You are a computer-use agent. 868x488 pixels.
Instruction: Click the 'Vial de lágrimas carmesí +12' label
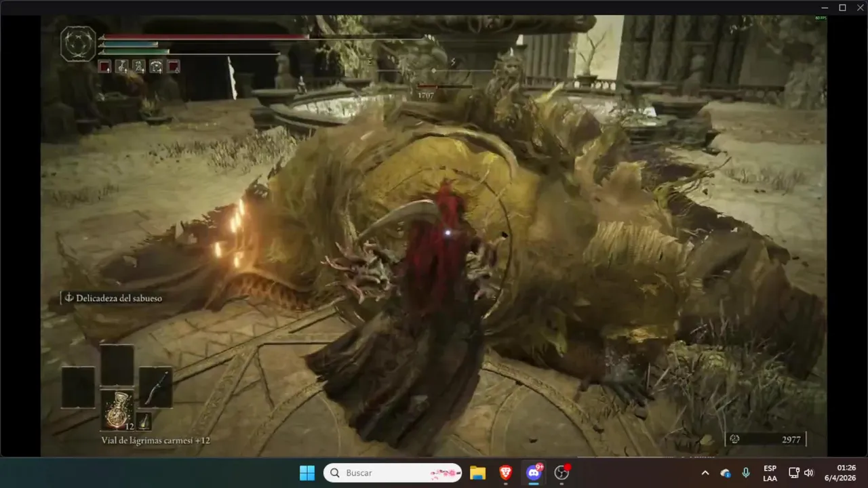[x=156, y=441]
